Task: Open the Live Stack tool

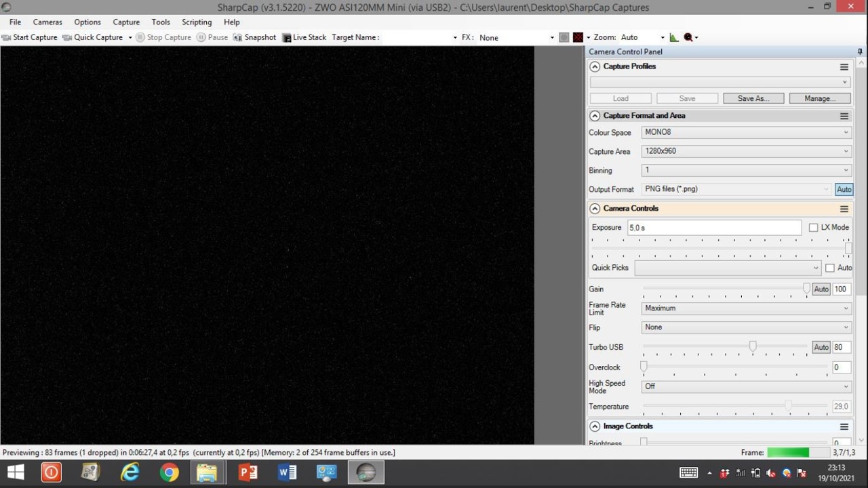Action: tap(304, 37)
